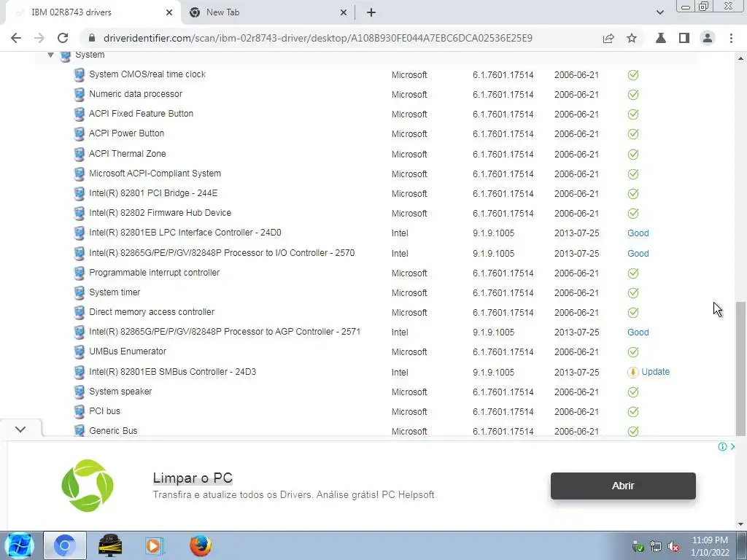Screen dimensions: 747x560
Task: Click the PCI bus device icon
Action: coord(79,411)
